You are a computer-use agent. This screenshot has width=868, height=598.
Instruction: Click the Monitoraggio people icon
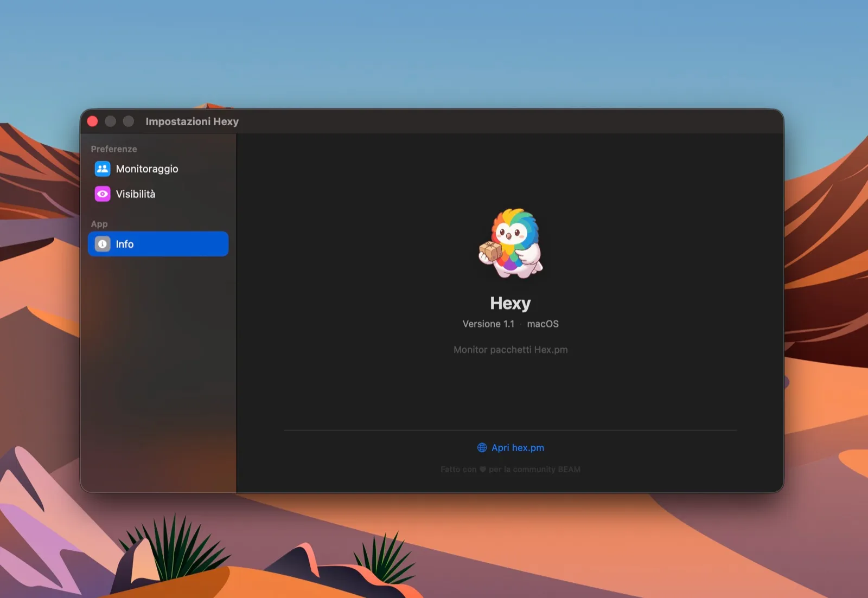(103, 169)
